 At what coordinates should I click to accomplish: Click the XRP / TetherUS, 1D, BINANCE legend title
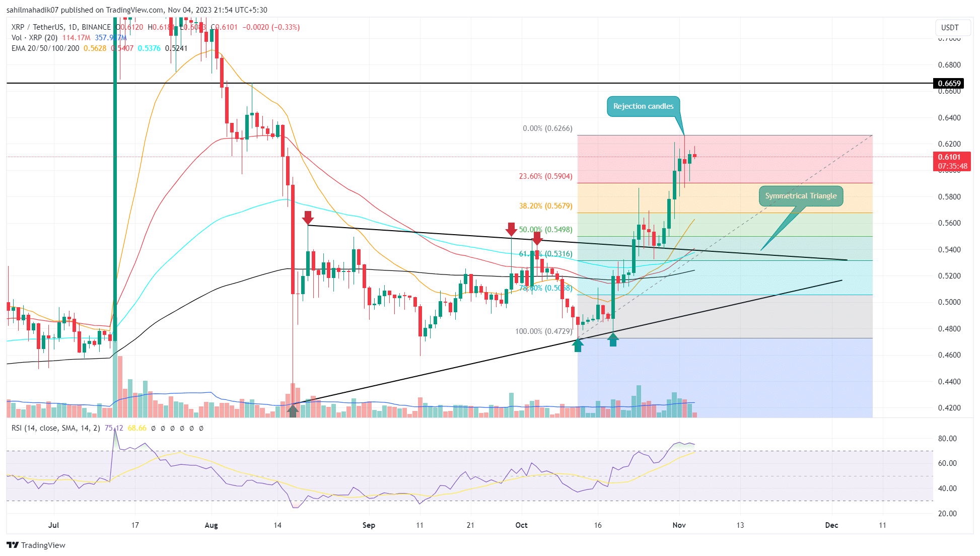[x=61, y=27]
